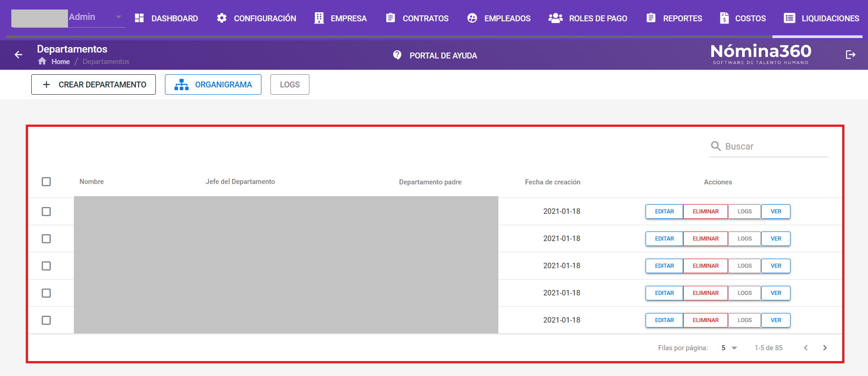Screen dimensions: 868x376
Task: Go back with the left arrow icon
Action: 19,55
